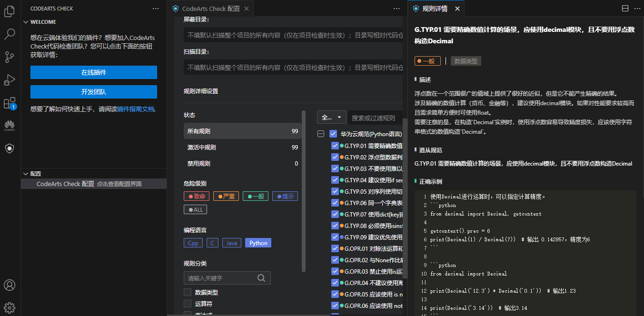Open CodeArts Check 配置 item in sidebar tree

(x=94, y=184)
